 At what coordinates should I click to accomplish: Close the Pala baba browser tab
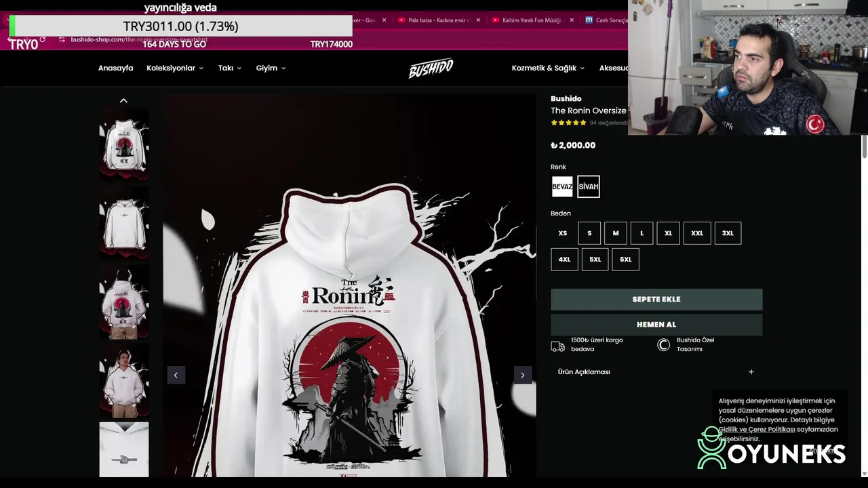pyautogui.click(x=478, y=20)
